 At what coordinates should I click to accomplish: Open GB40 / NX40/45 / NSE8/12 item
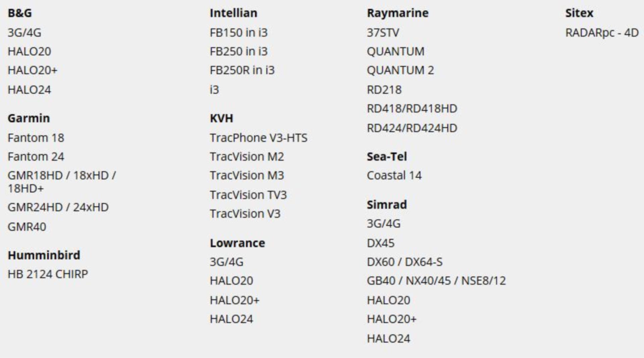click(436, 281)
